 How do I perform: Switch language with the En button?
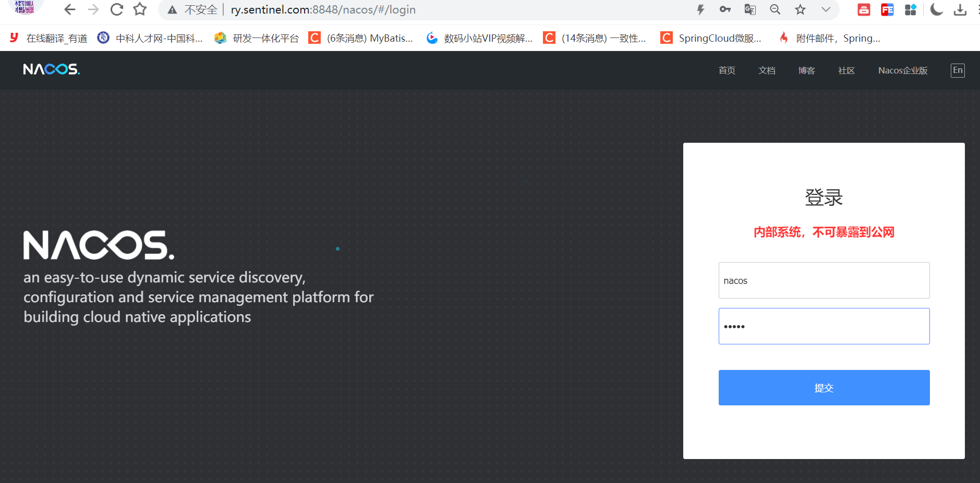click(958, 70)
